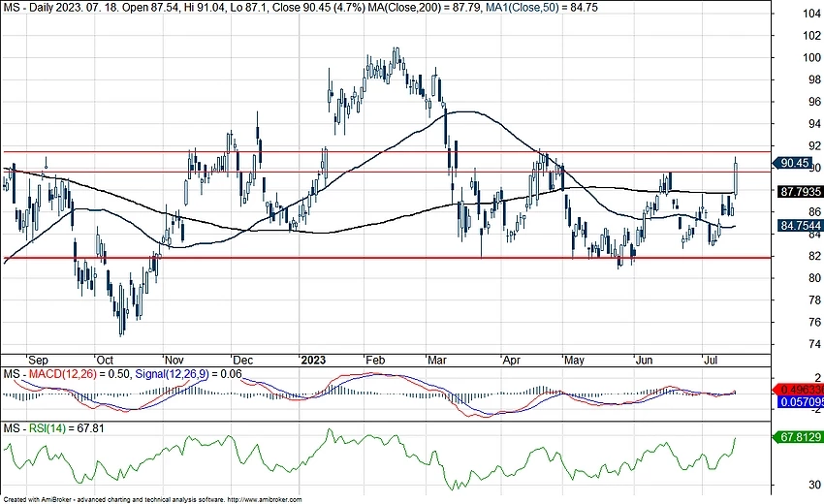Click the green RSI value tag 67.8129
The image size is (824, 504).
[800, 437]
